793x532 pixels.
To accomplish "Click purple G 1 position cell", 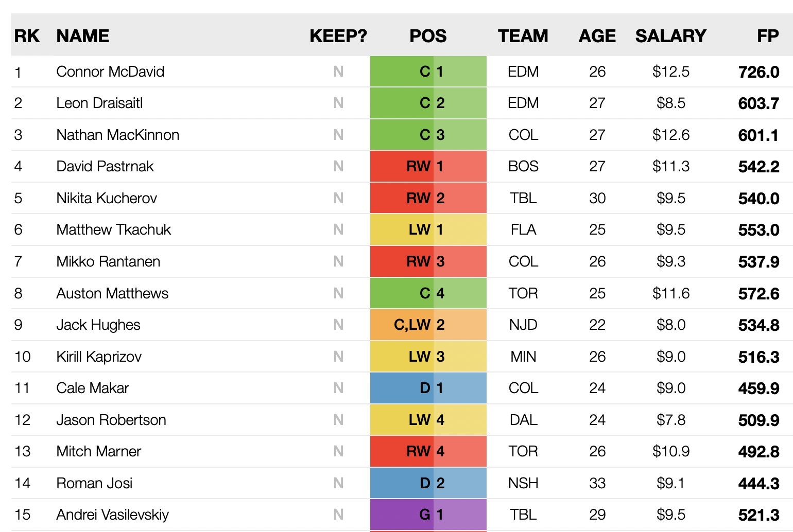I will (x=428, y=515).
